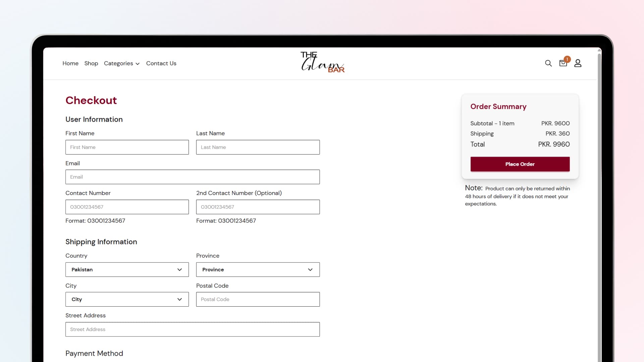The height and width of the screenshot is (362, 644).
Task: Click the page vertical scrollbar
Action: point(599,201)
